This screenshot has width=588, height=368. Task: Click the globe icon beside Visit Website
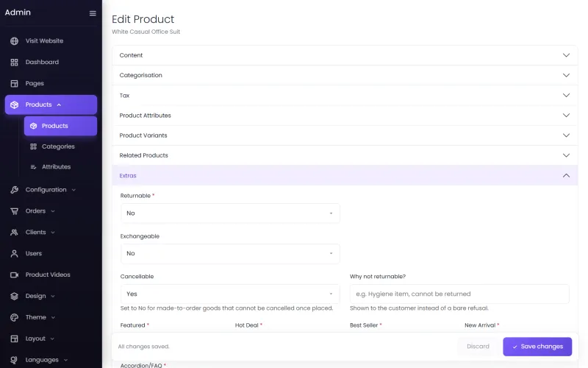(14, 41)
